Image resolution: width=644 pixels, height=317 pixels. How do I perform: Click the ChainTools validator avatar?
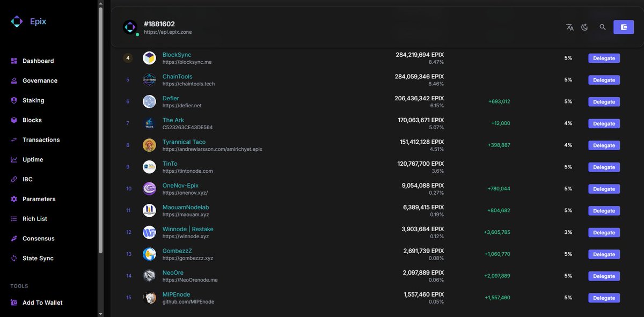coord(149,80)
